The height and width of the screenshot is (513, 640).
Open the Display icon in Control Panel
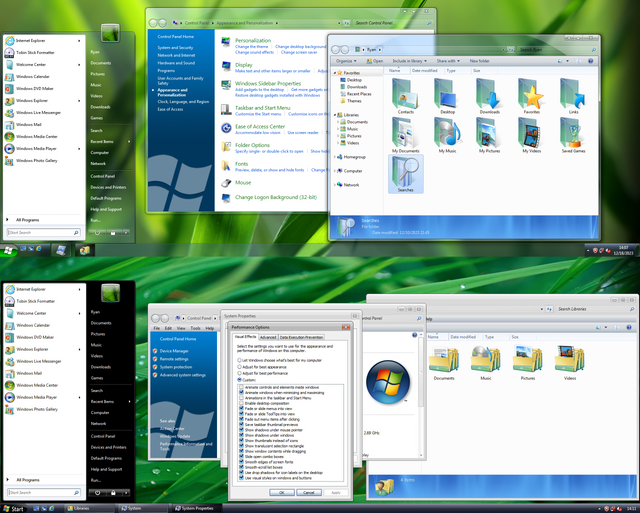point(226,65)
